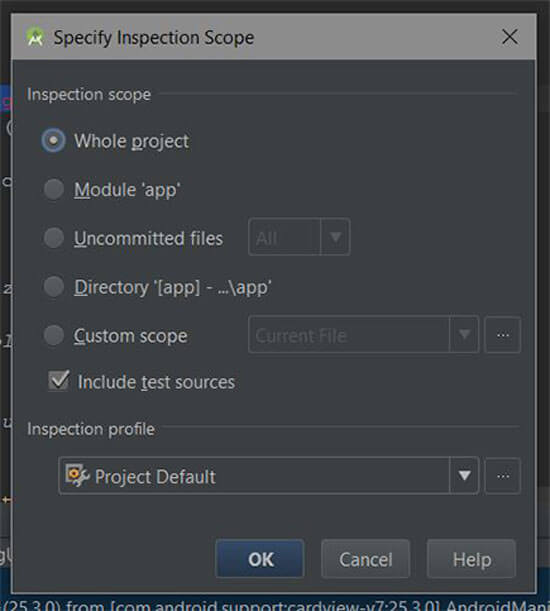The width and height of the screenshot is (550, 611).
Task: Select Uncommitted files radio option
Action: (53, 238)
